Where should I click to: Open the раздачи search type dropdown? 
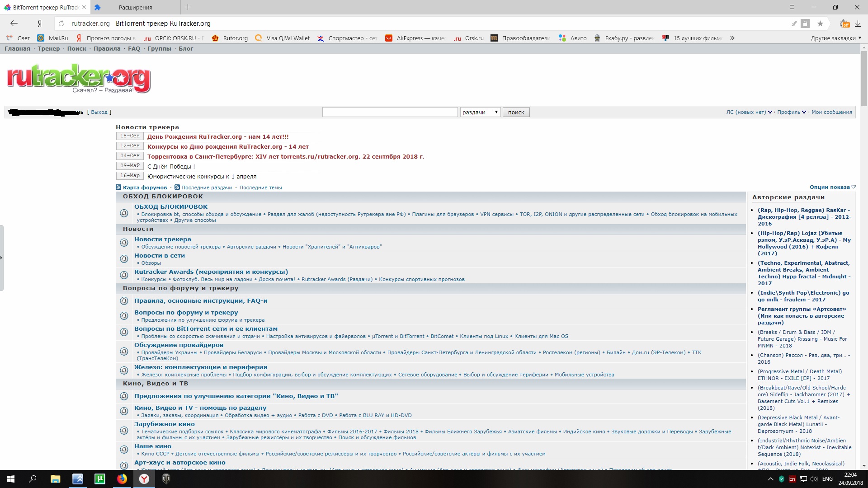click(x=480, y=112)
